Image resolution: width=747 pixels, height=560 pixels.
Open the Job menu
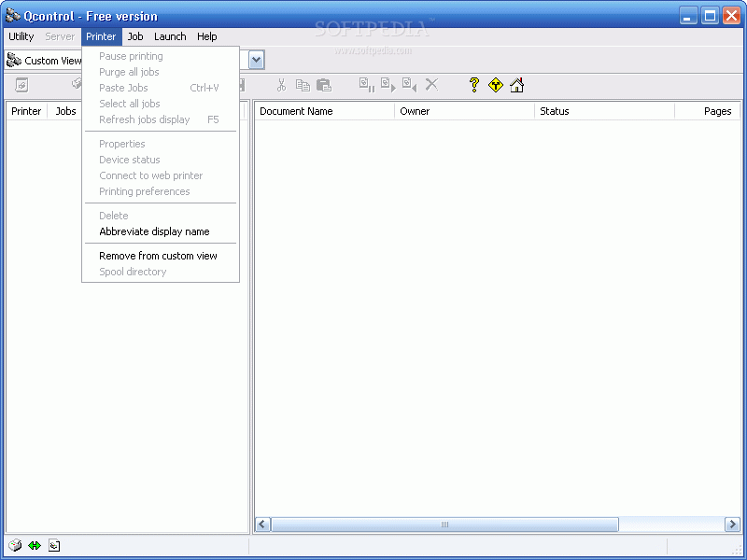pos(135,36)
